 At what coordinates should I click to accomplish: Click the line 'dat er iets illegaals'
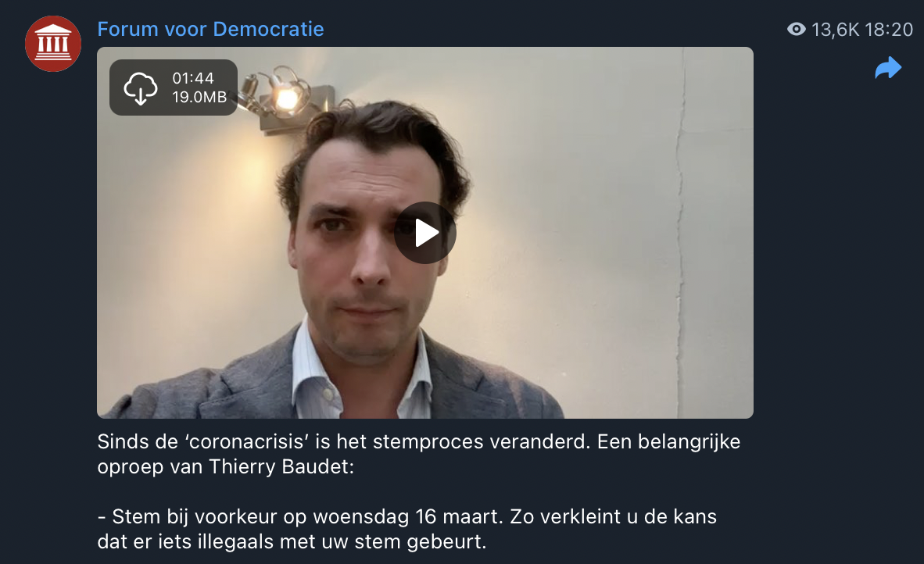click(292, 541)
